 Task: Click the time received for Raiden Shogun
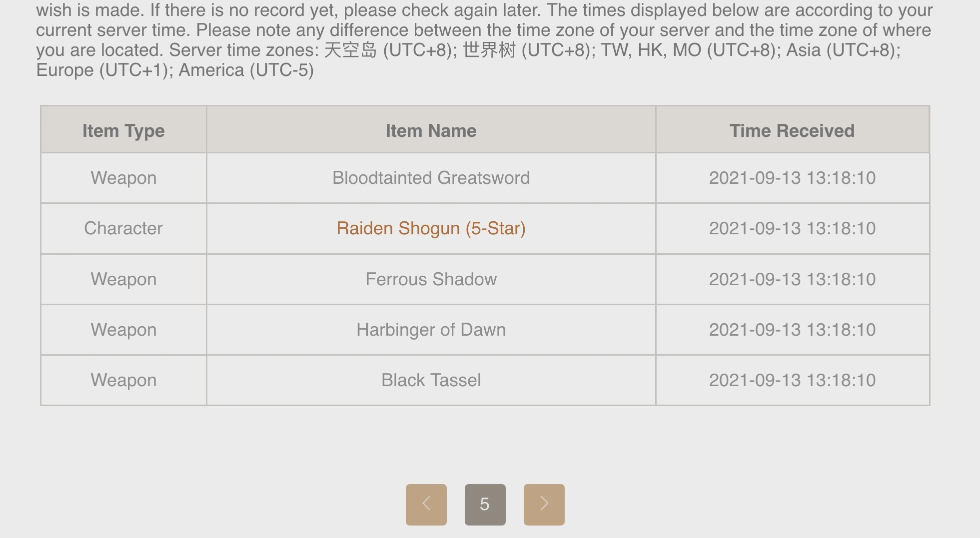pyautogui.click(x=792, y=228)
